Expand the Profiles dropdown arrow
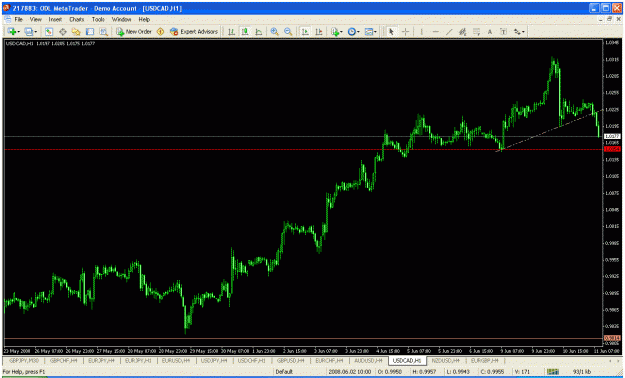625x378 pixels. click(35, 32)
